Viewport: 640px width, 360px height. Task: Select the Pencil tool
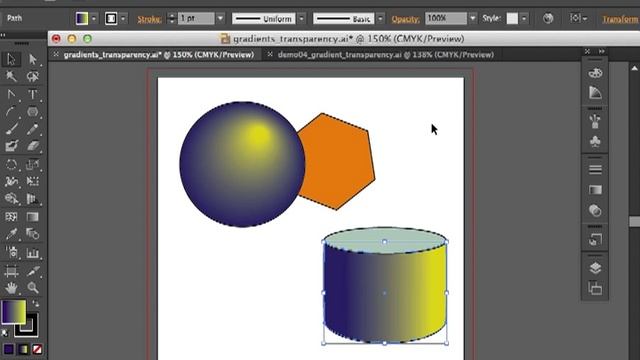[32, 129]
